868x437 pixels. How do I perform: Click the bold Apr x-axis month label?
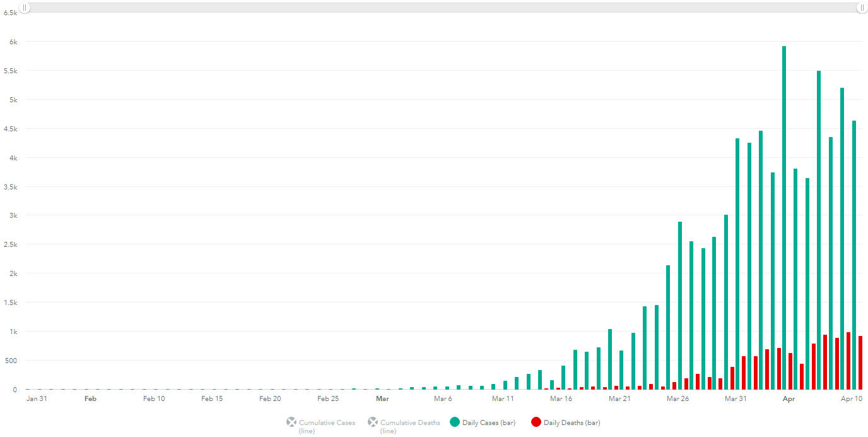tap(789, 399)
